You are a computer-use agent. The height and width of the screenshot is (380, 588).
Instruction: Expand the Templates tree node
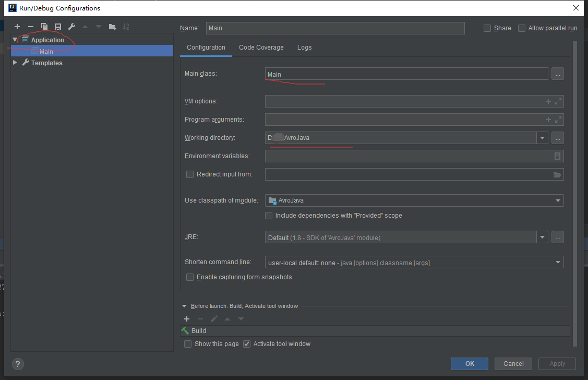(15, 63)
